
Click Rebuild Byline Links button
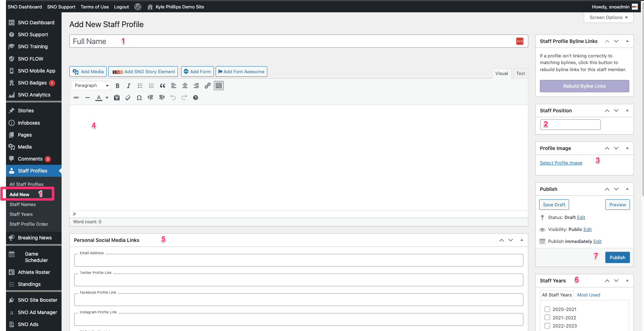click(585, 86)
